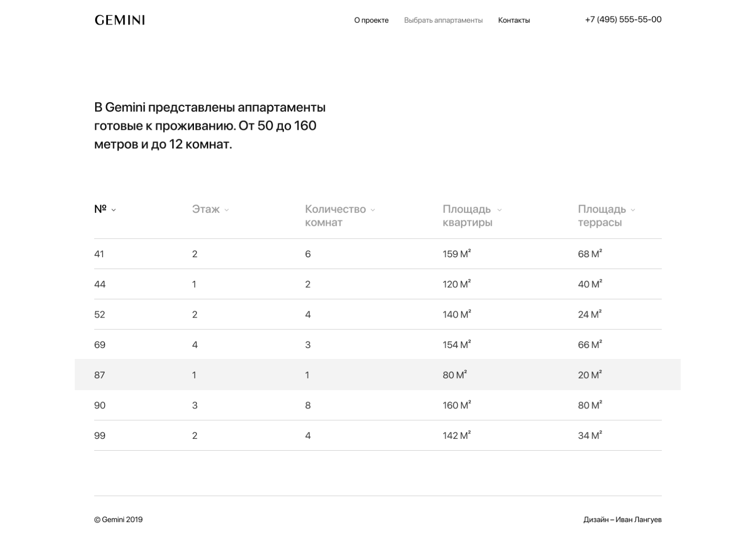Call the +7 (495) 555-55-00 phone link
This screenshot has width=756, height=541.
(x=623, y=19)
